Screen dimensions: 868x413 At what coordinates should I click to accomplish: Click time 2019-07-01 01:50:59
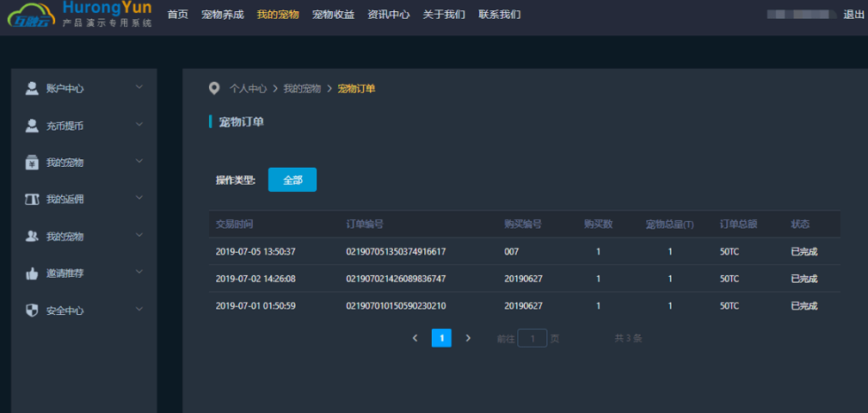tap(255, 305)
